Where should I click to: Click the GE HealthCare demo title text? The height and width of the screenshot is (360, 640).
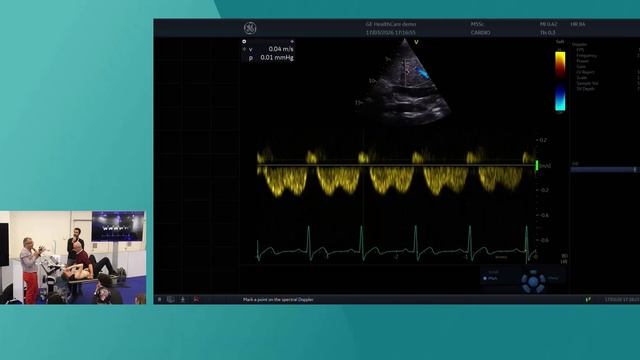391,24
